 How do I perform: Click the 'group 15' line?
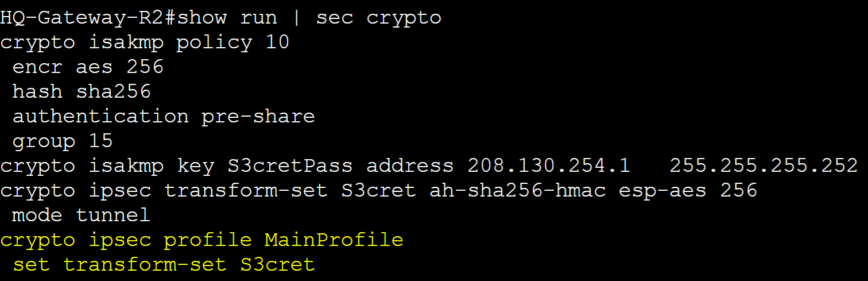pos(63,141)
